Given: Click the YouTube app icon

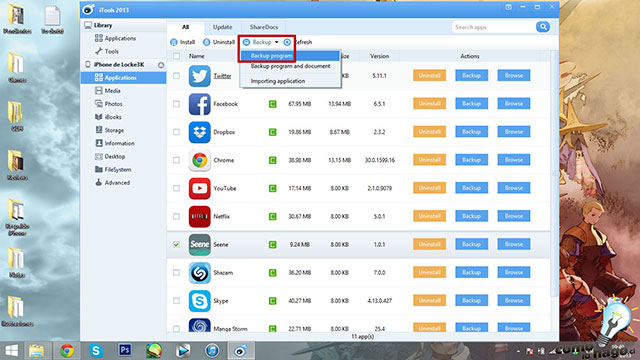Looking at the screenshot, I should [x=199, y=188].
